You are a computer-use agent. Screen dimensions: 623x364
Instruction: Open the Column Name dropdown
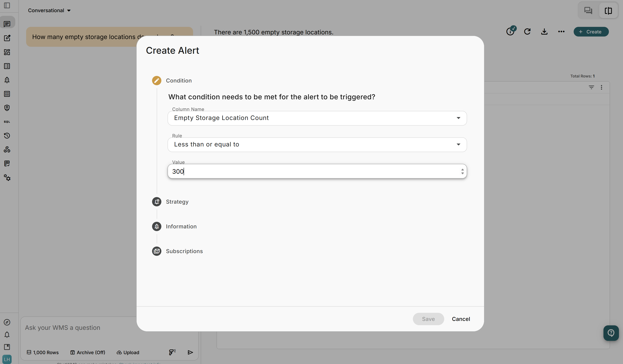pyautogui.click(x=317, y=118)
